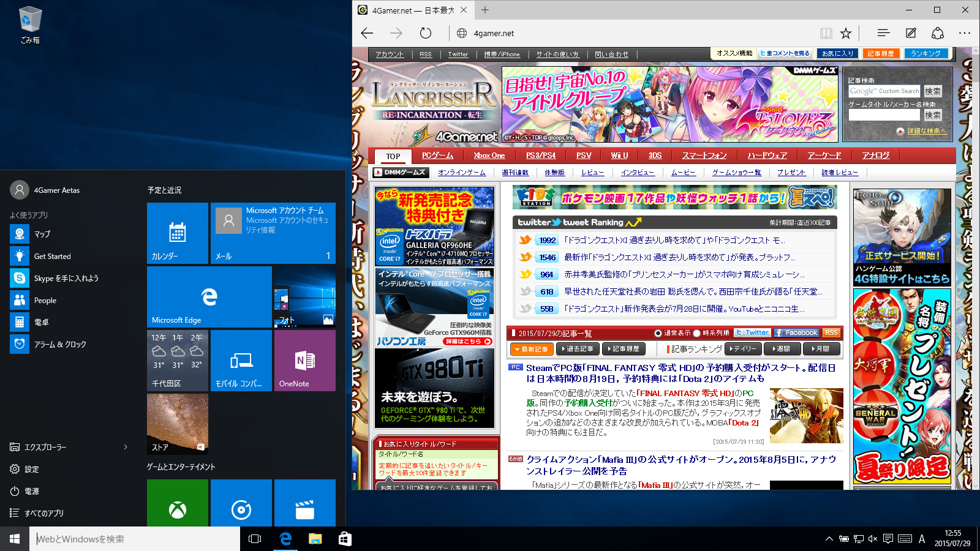980x551 pixels.
Task: Open Edge reading view book icon
Action: tap(826, 33)
